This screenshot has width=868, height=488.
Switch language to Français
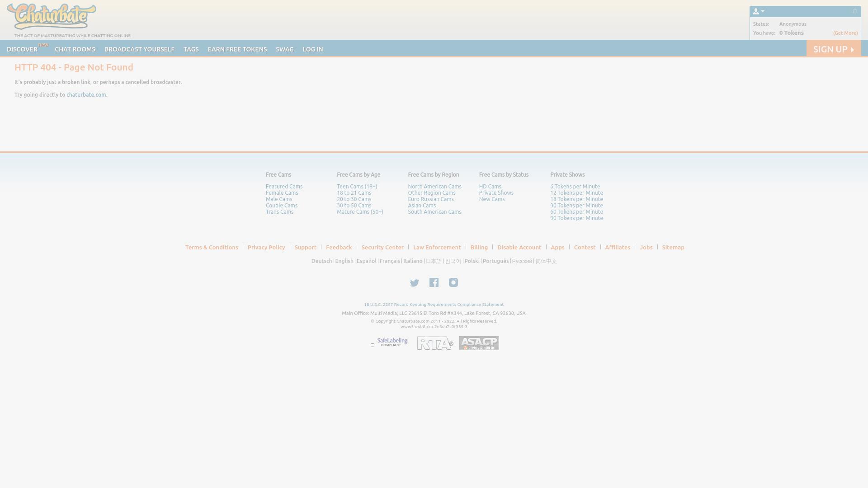coord(390,261)
